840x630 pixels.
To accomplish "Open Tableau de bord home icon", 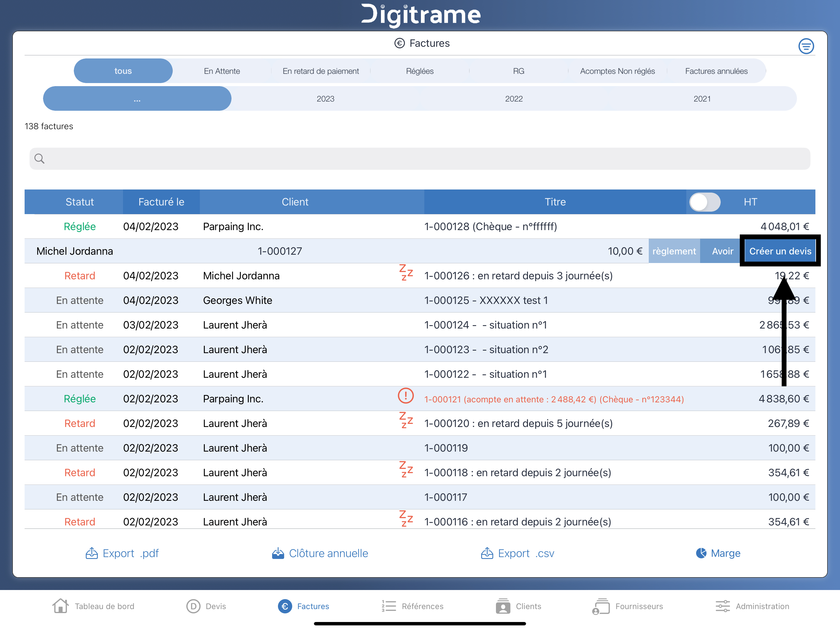I will [60, 606].
